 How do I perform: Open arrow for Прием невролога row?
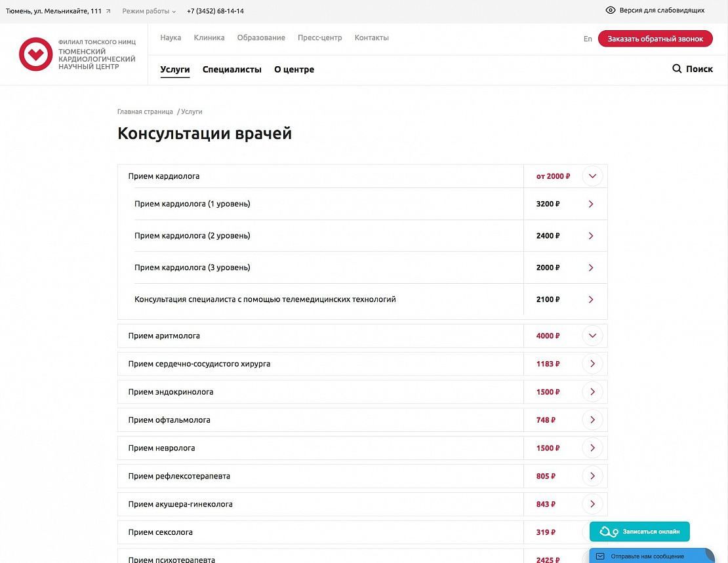(x=592, y=448)
